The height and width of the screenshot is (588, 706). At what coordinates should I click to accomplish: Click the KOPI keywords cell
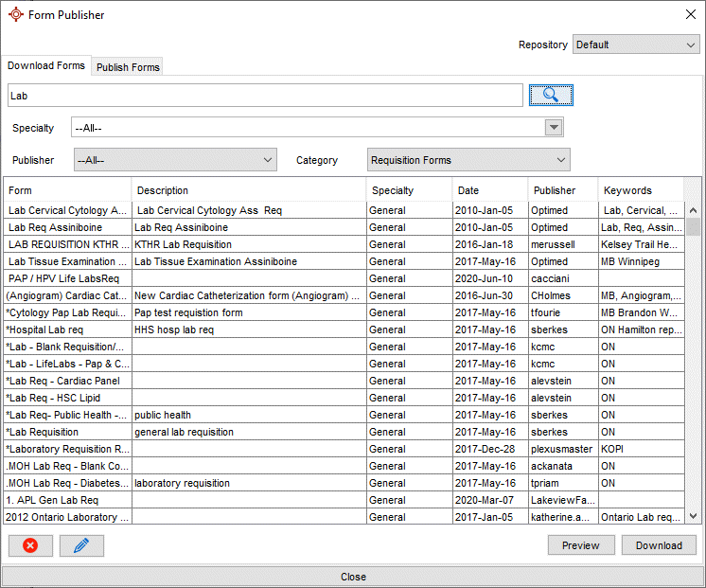pyautogui.click(x=642, y=449)
